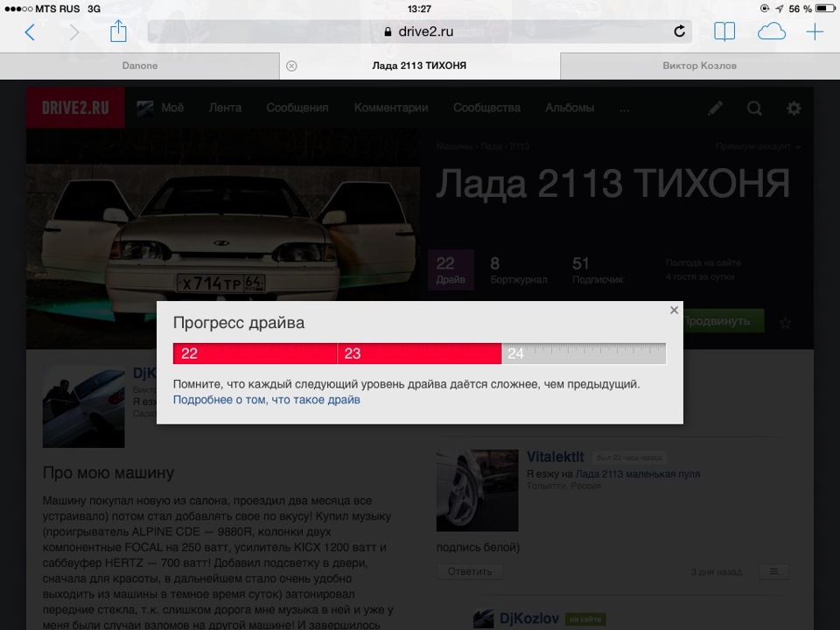The width and height of the screenshot is (840, 630).
Task: Click the star icon beside Продвинуть
Action: click(786, 321)
